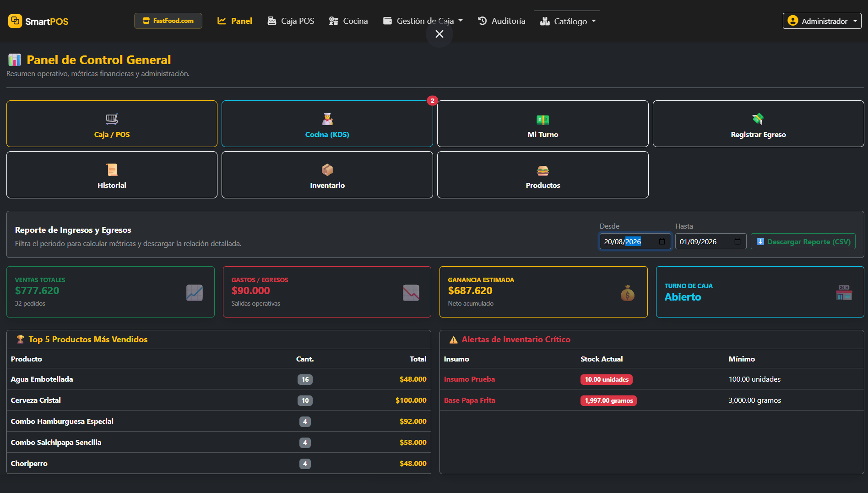This screenshot has width=868, height=493.
Task: Click the 1,997.00 gramos stock badge
Action: [608, 400]
